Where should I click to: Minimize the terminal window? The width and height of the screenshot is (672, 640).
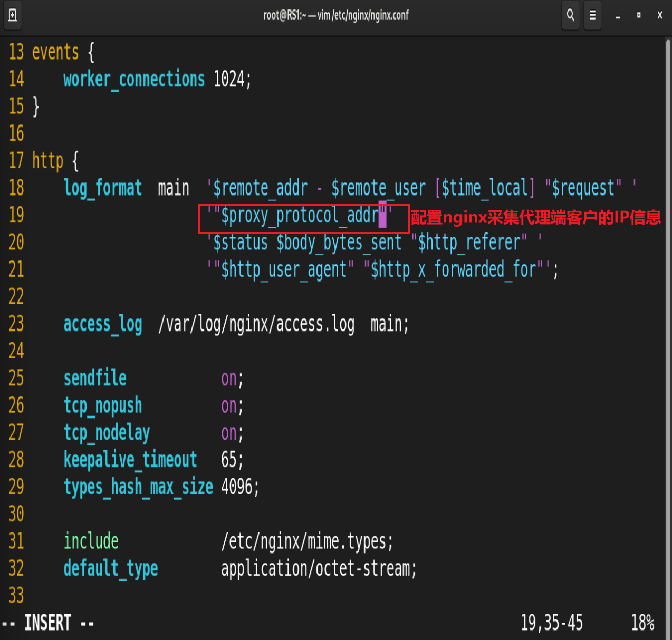618,16
